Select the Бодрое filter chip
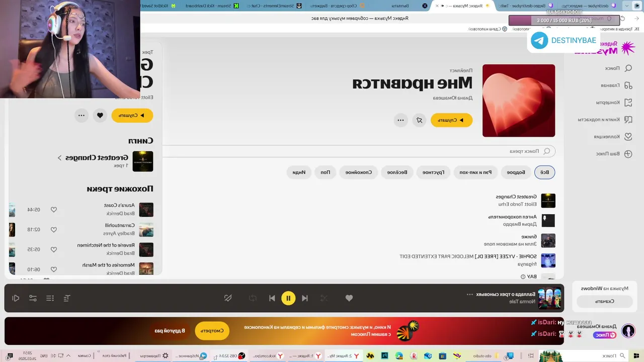The width and height of the screenshot is (644, 362). click(516, 172)
